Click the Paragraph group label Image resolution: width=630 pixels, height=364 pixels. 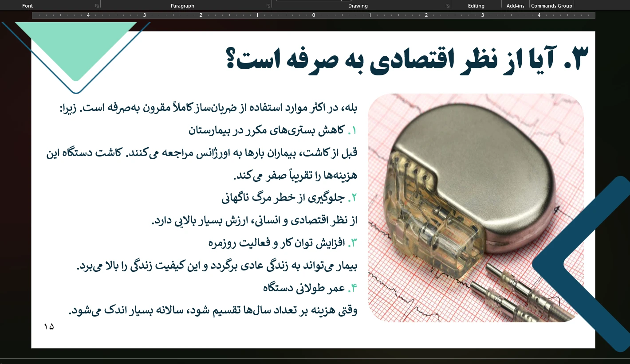pos(182,6)
